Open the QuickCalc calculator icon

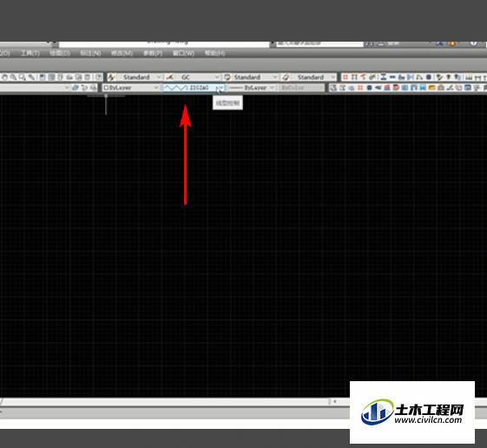(x=88, y=77)
